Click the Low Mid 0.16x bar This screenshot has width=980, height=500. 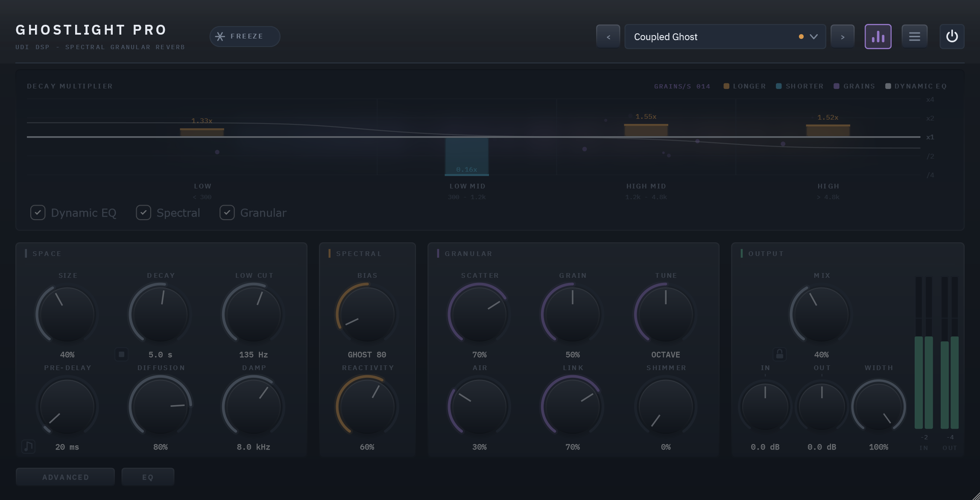pos(467,156)
